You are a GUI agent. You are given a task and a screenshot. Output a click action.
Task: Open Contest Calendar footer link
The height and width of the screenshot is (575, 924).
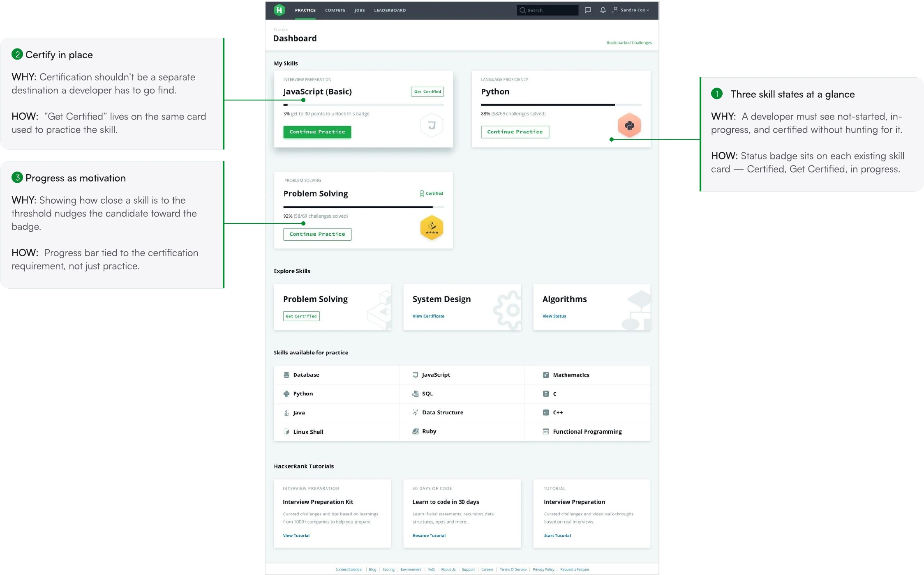click(349, 570)
